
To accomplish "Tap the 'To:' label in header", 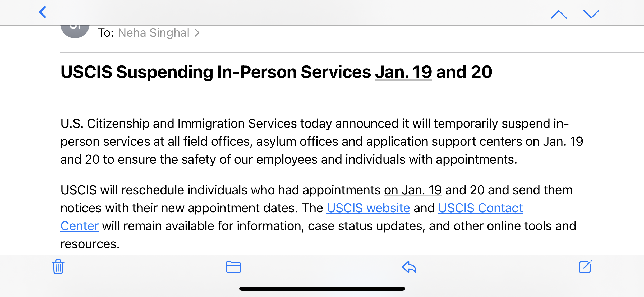I will [x=106, y=33].
